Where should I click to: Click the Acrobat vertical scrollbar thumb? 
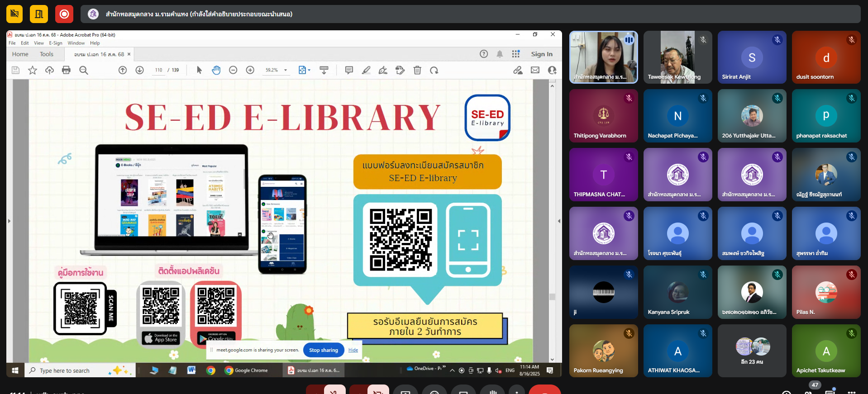point(552,297)
